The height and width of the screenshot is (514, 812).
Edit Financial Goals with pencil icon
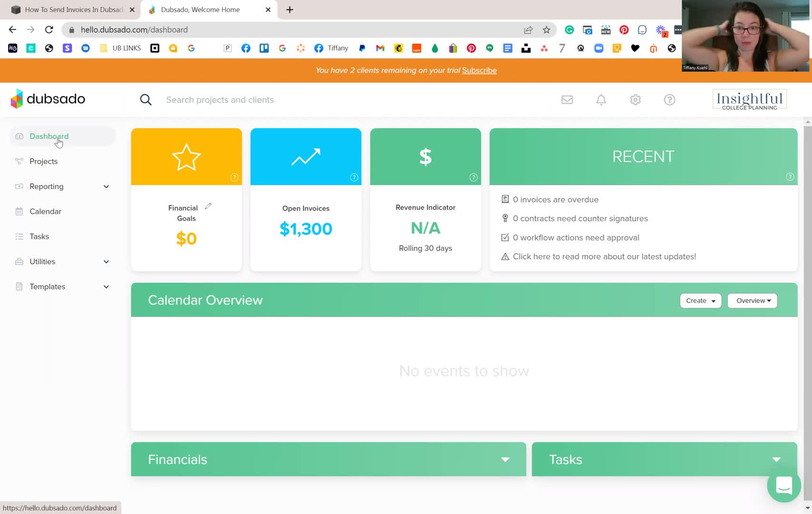click(x=208, y=206)
